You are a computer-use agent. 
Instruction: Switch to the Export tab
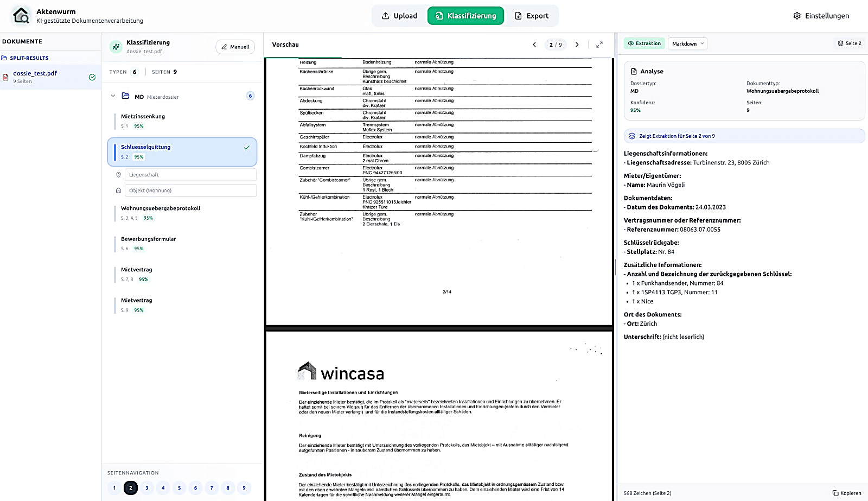coord(531,16)
